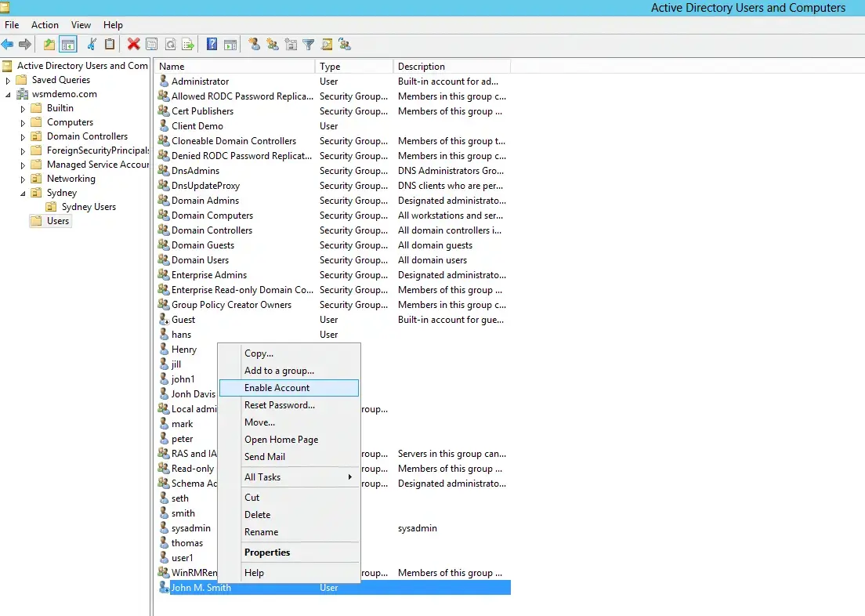Open the Action menu
The image size is (865, 616).
click(x=45, y=25)
